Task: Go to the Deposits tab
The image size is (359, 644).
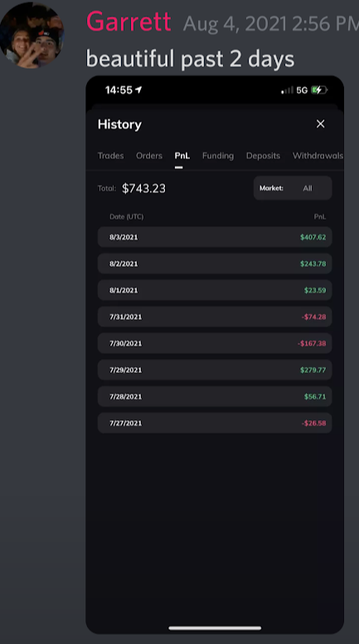Action: tap(263, 156)
